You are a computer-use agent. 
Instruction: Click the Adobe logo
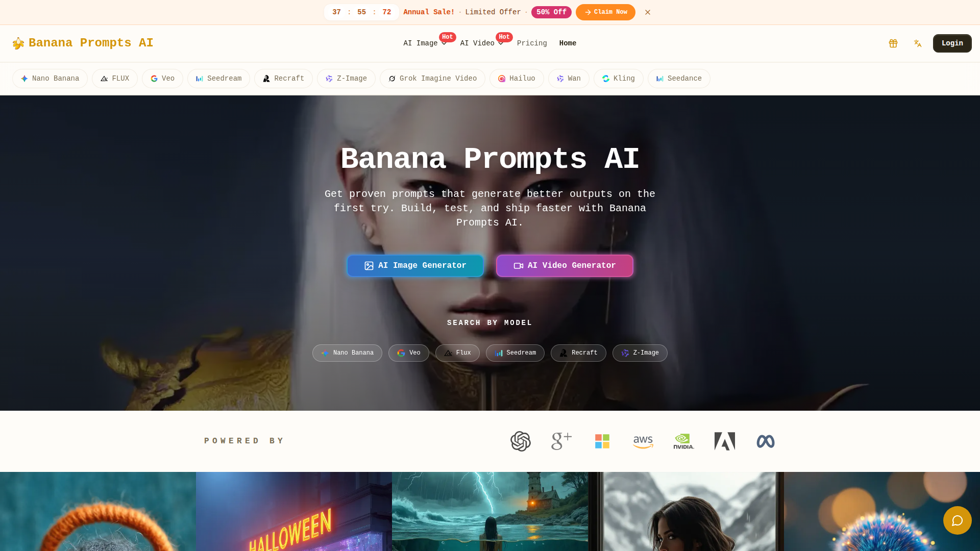pos(725,441)
